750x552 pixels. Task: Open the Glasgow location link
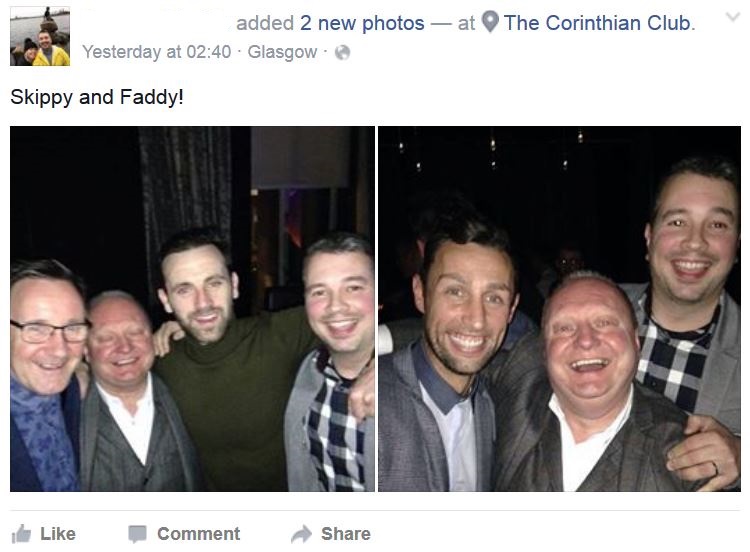coord(282,52)
